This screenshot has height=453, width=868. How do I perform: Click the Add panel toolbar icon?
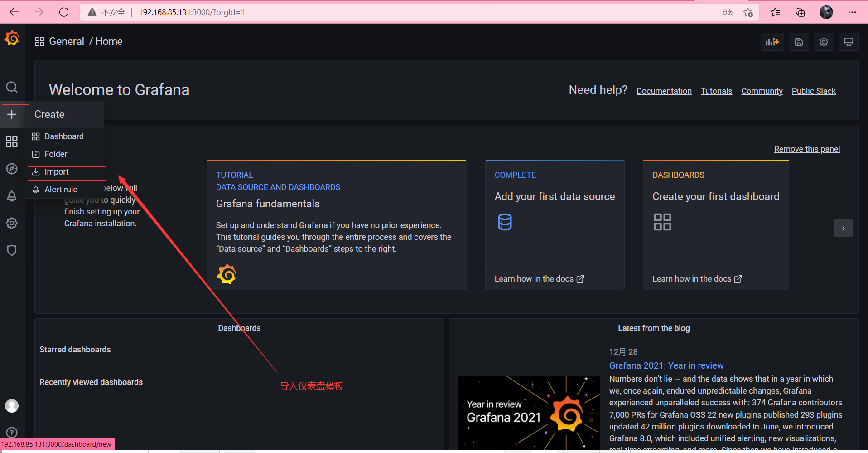tap(772, 42)
